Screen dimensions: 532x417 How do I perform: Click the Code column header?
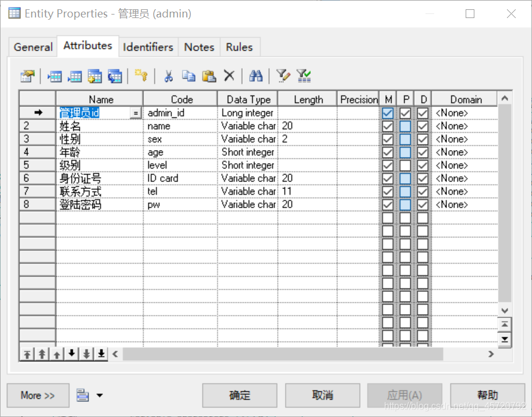click(x=180, y=99)
